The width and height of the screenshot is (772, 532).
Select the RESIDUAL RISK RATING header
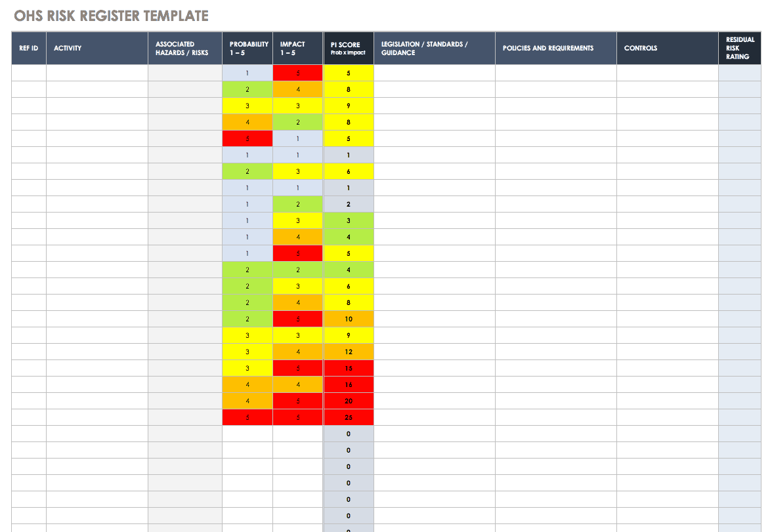[x=740, y=47]
